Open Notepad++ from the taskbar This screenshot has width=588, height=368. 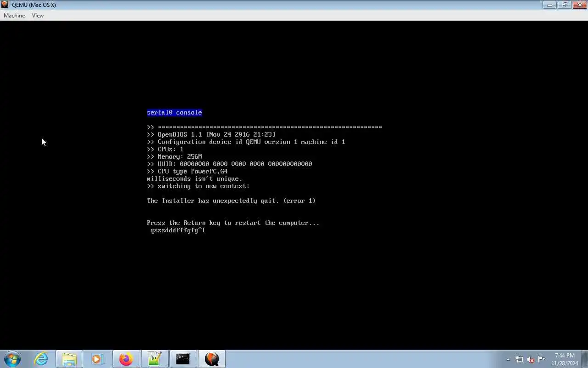tap(154, 359)
